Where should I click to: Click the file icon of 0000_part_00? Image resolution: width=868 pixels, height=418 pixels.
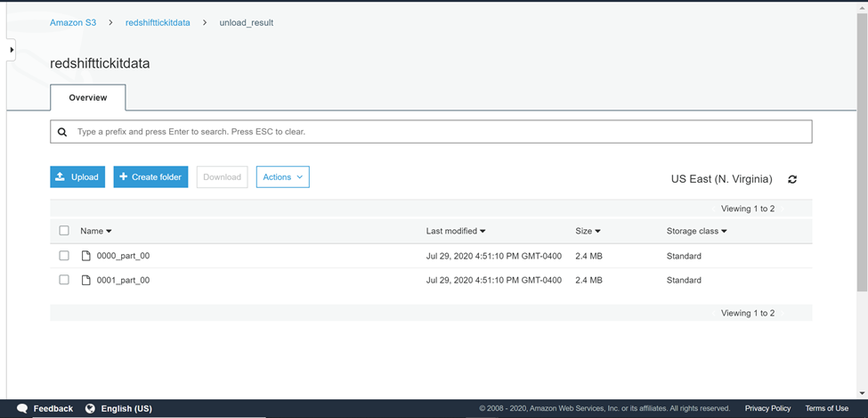[x=85, y=256]
